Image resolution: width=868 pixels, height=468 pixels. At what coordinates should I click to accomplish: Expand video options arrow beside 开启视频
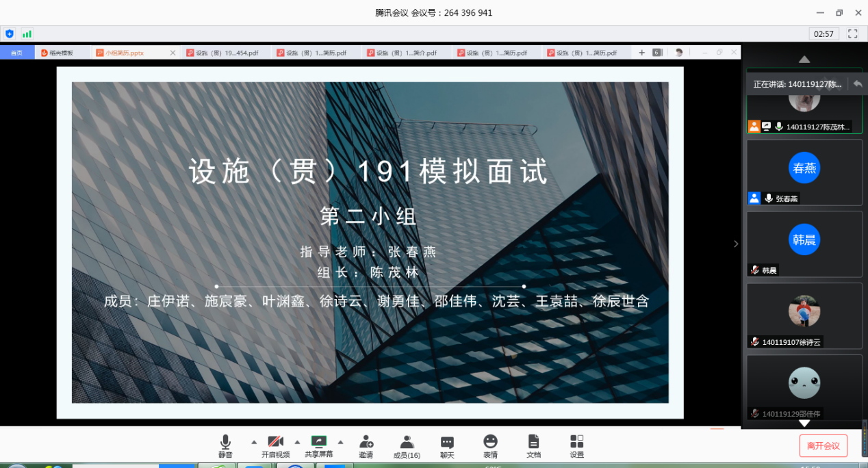click(x=297, y=441)
